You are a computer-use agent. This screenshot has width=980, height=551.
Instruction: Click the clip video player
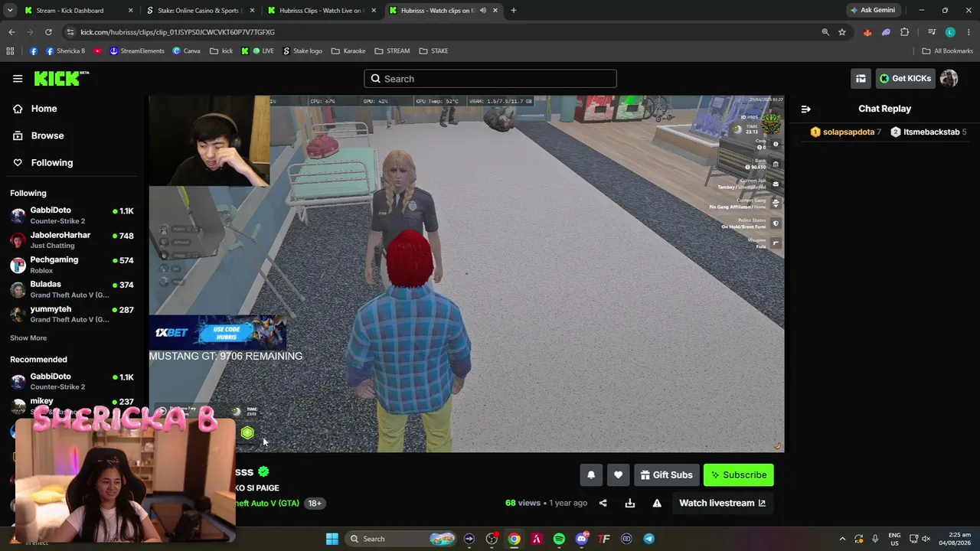(x=466, y=274)
